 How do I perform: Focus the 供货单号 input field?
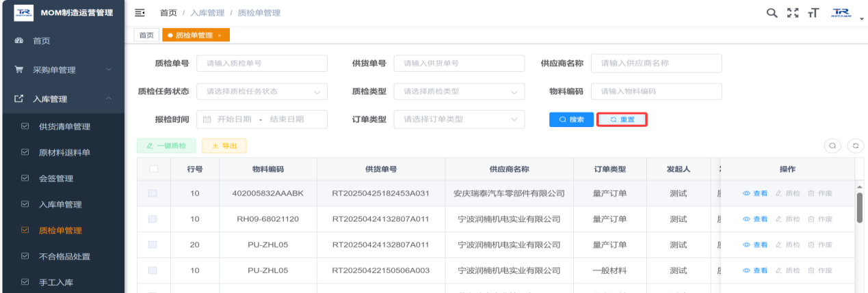coord(459,63)
